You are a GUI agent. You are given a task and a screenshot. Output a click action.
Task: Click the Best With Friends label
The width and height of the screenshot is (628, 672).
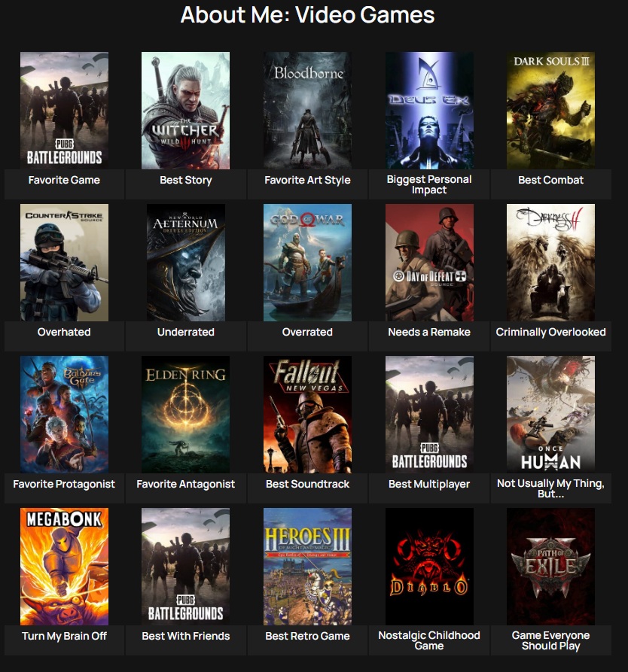coord(186,636)
